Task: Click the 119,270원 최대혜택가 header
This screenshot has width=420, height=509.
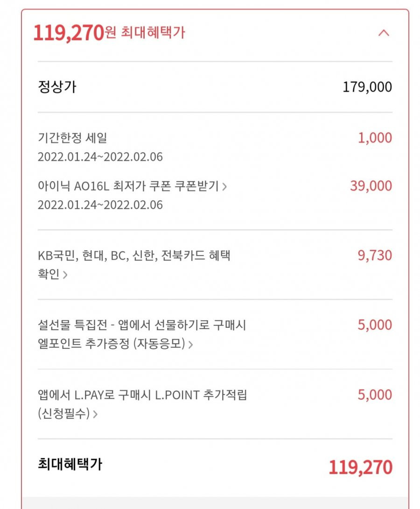Action: coord(109,33)
